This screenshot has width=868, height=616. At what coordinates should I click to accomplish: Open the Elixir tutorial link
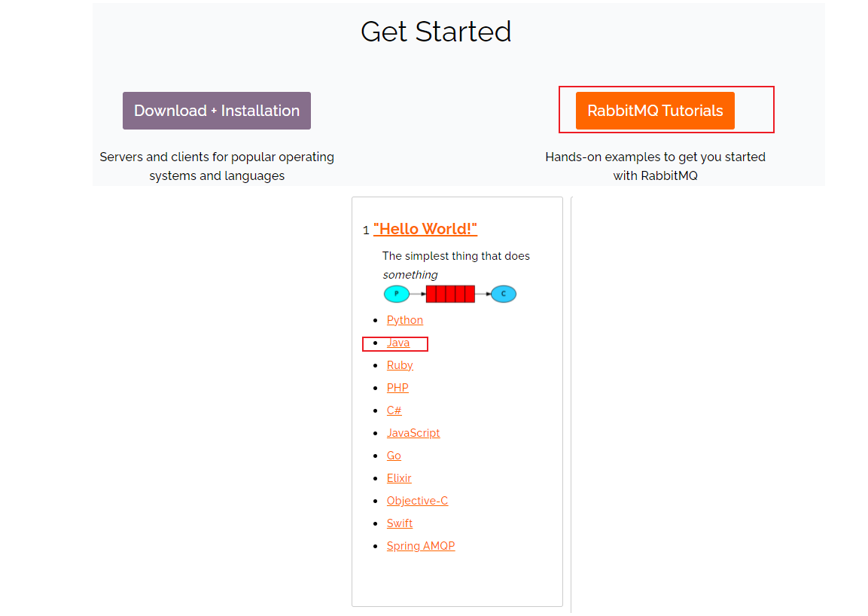click(x=399, y=478)
